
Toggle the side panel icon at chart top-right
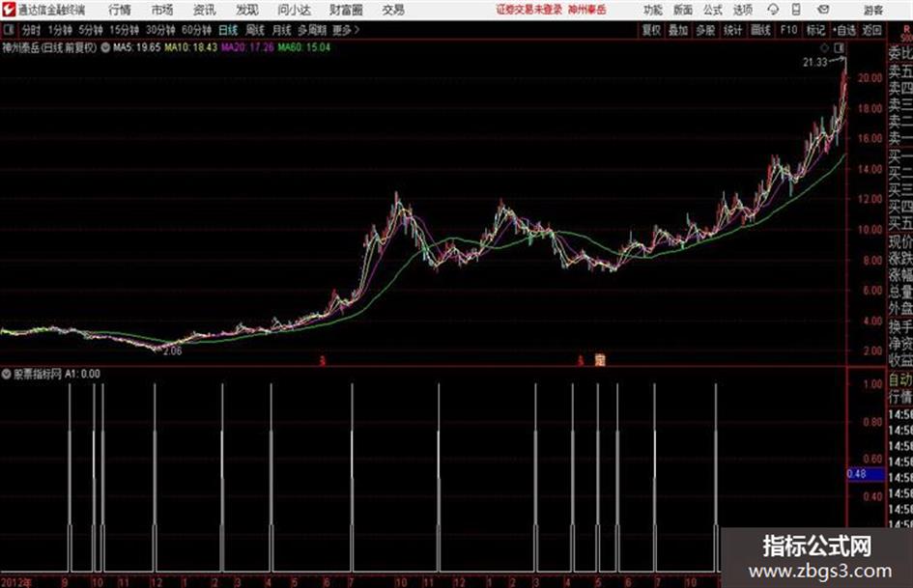pos(839,48)
